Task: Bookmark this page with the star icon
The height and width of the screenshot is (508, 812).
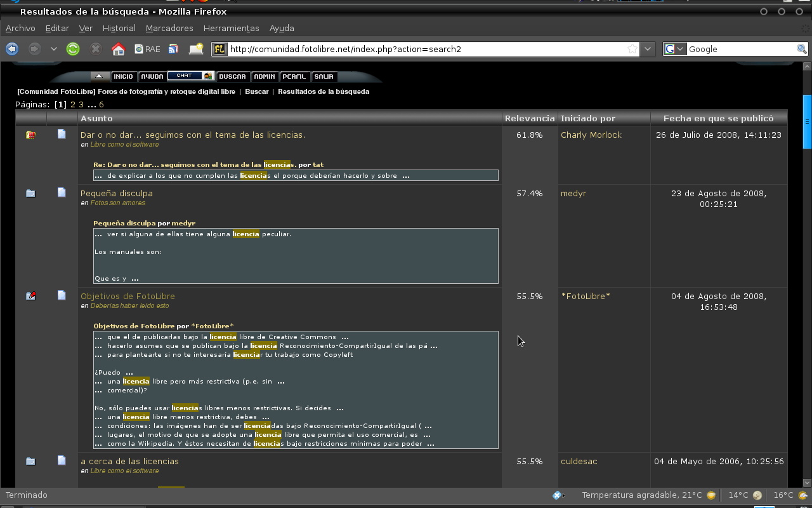Action: pyautogui.click(x=632, y=49)
